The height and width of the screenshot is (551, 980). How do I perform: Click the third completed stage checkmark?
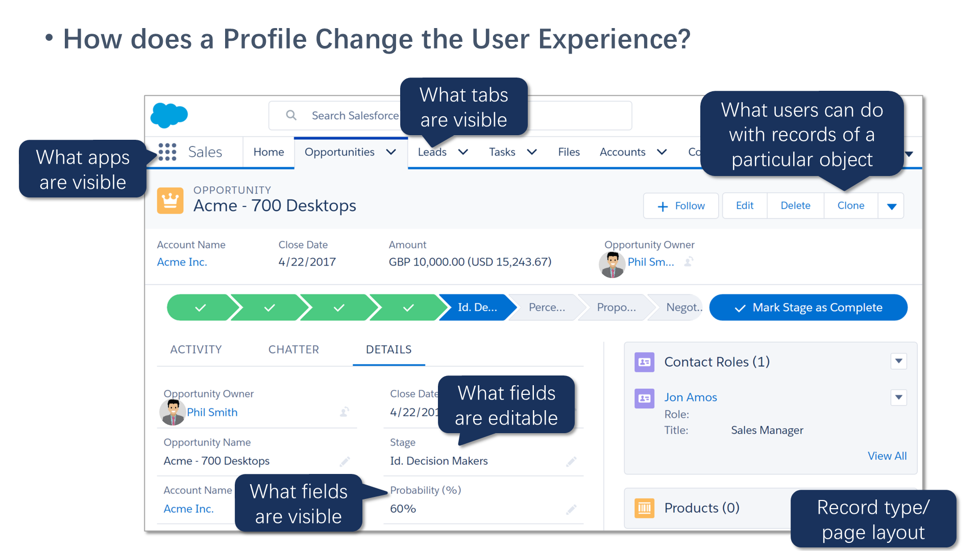point(339,308)
